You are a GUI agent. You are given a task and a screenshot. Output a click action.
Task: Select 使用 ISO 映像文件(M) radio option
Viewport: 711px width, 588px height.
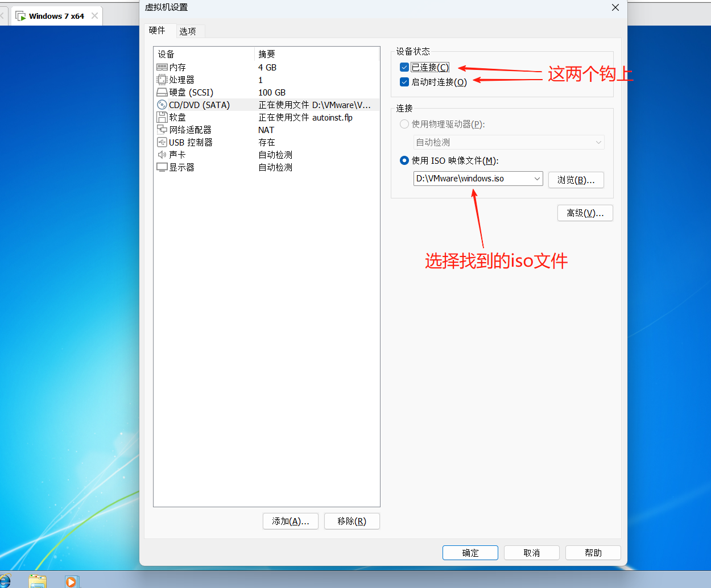[x=404, y=160]
